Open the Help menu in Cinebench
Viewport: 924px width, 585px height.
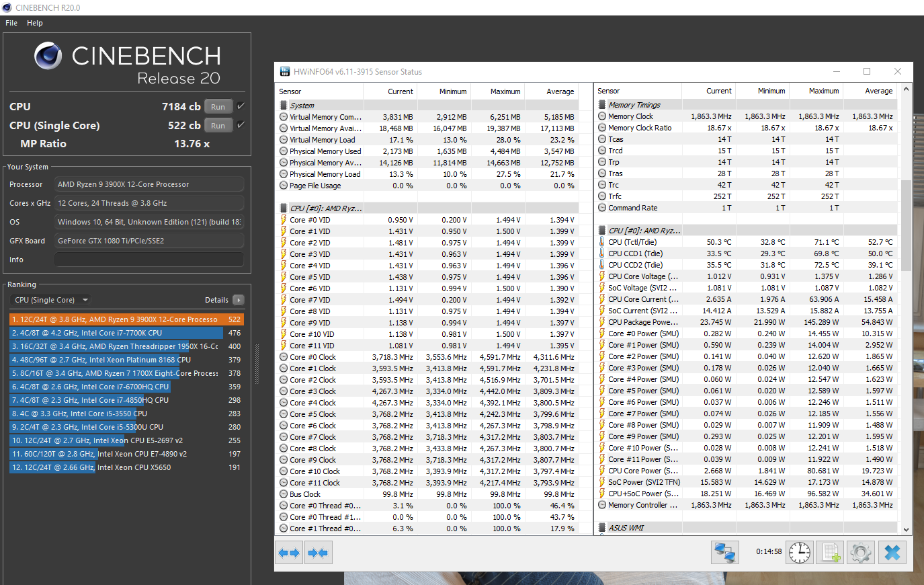(35, 23)
